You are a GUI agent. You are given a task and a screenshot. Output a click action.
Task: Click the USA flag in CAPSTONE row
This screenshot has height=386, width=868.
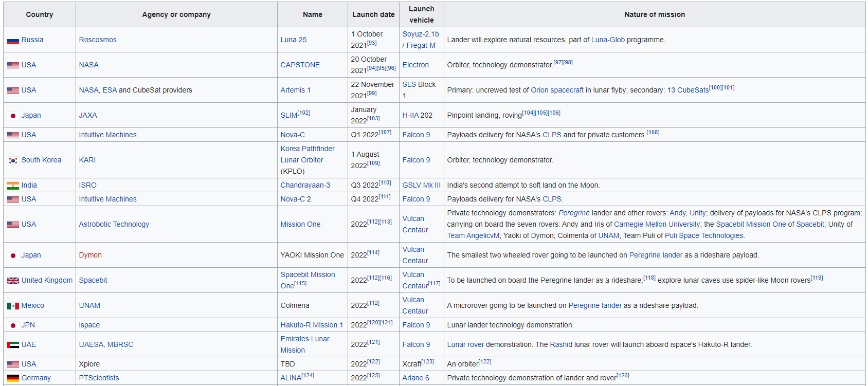pos(13,65)
